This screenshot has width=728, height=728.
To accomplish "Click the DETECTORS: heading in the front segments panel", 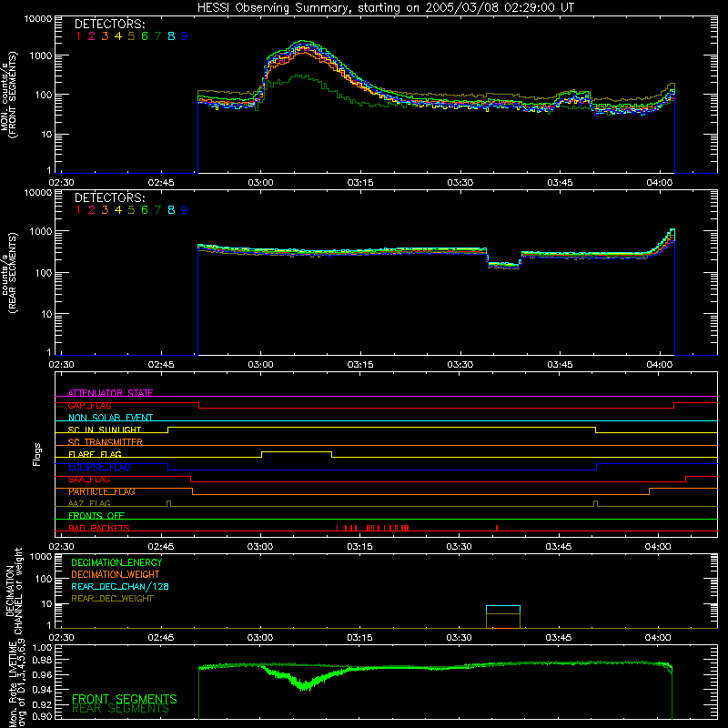I will 109,24.
